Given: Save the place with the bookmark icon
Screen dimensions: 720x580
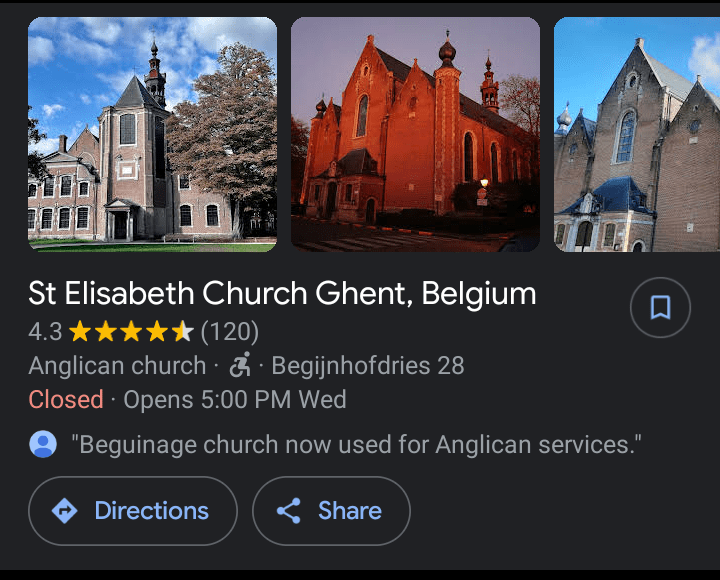Looking at the screenshot, I should click(660, 307).
